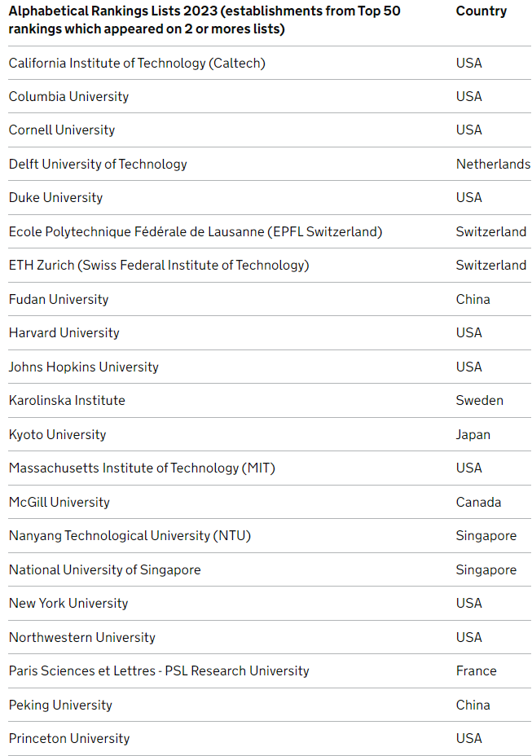Image resolution: width=532 pixels, height=756 pixels.
Task: Click the Sweden country cell
Action: point(479,401)
